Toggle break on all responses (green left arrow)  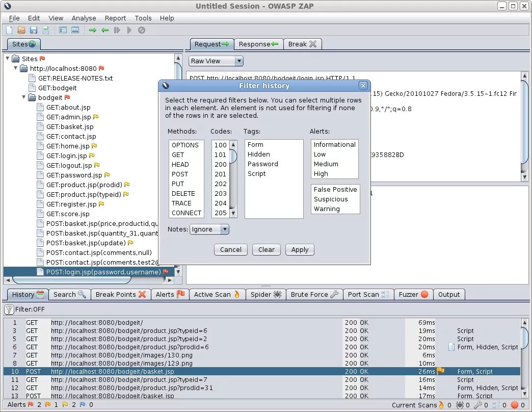pos(105,30)
